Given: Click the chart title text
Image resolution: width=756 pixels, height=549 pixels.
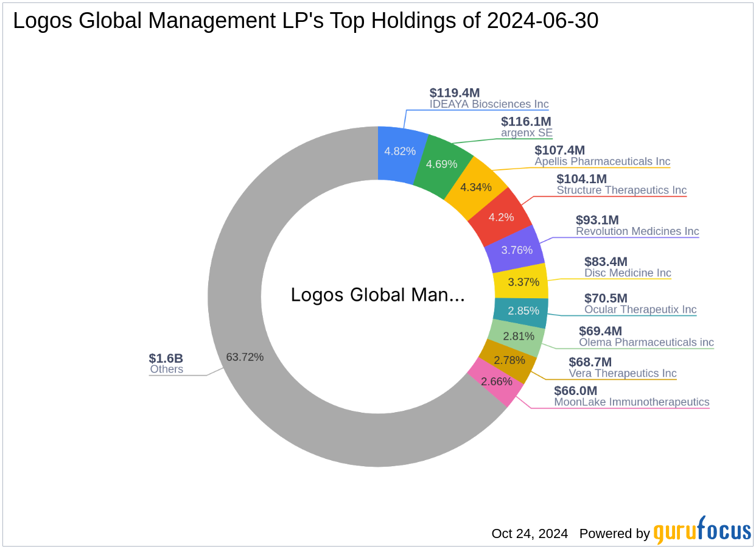Looking at the screenshot, I should point(306,20).
